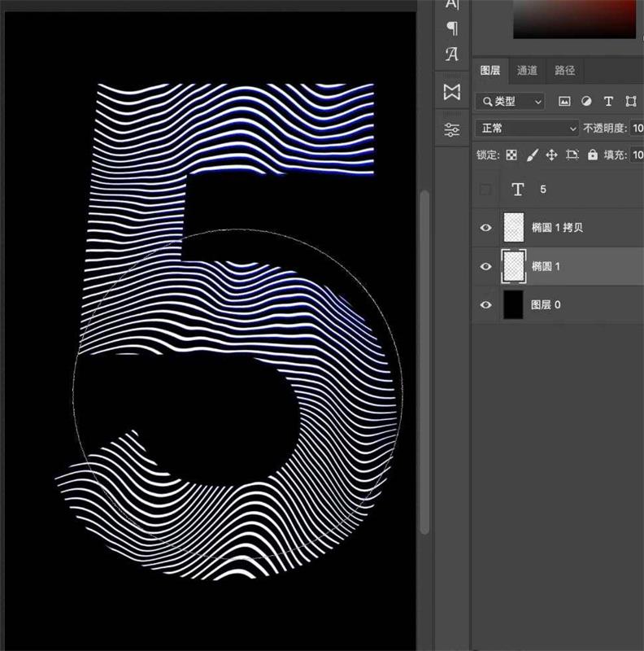Click the 不透明度 opacity label

pyautogui.click(x=605, y=129)
